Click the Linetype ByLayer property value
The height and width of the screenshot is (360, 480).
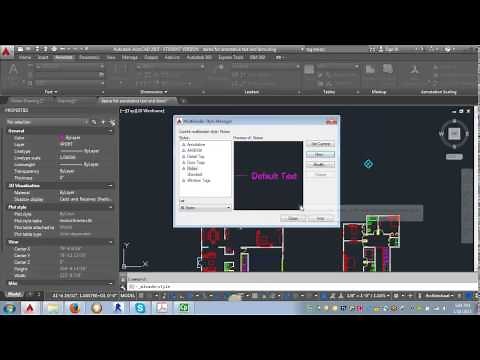click(x=80, y=151)
